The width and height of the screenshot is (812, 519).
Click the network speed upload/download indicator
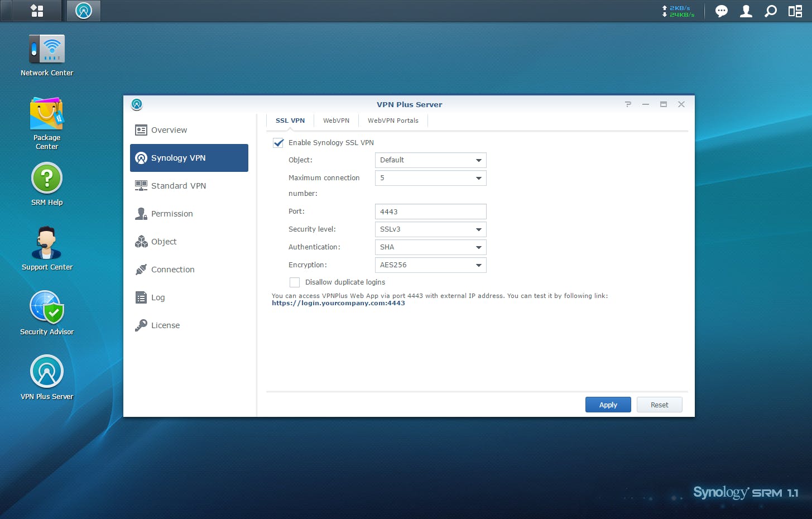[x=678, y=11]
